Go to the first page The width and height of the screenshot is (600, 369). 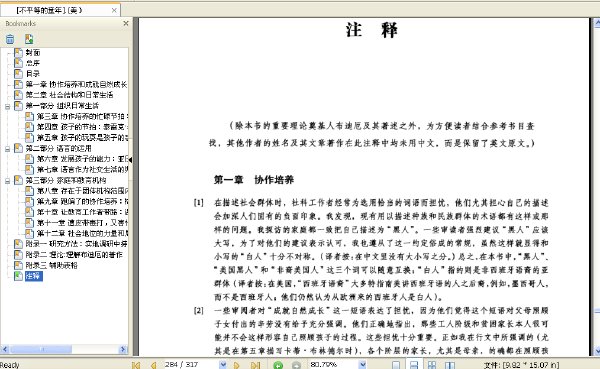click(136, 365)
